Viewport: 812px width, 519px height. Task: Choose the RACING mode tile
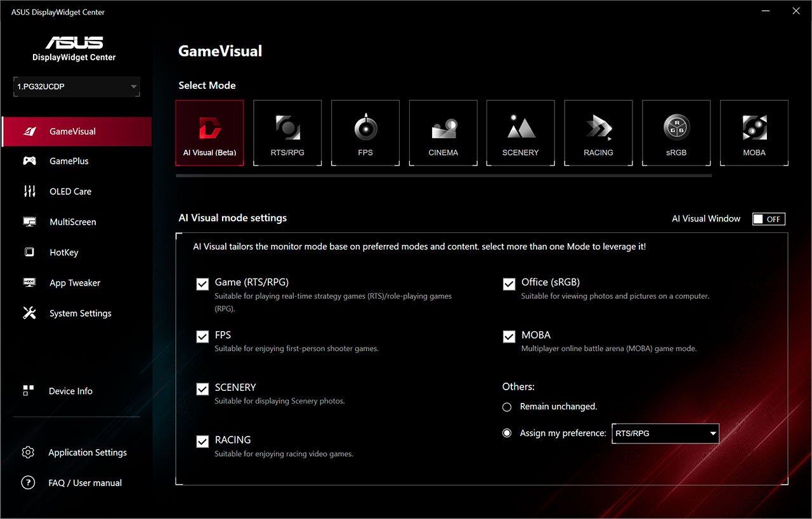[x=598, y=133]
